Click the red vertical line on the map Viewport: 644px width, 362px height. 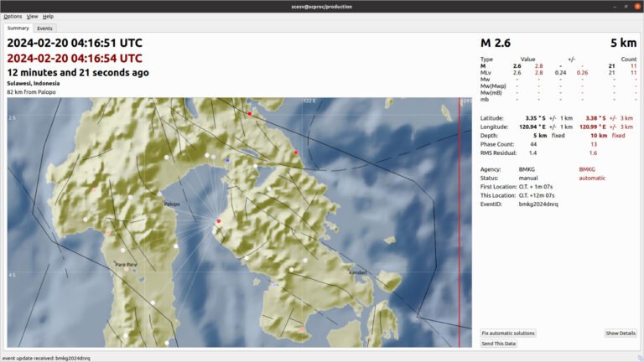460,222
